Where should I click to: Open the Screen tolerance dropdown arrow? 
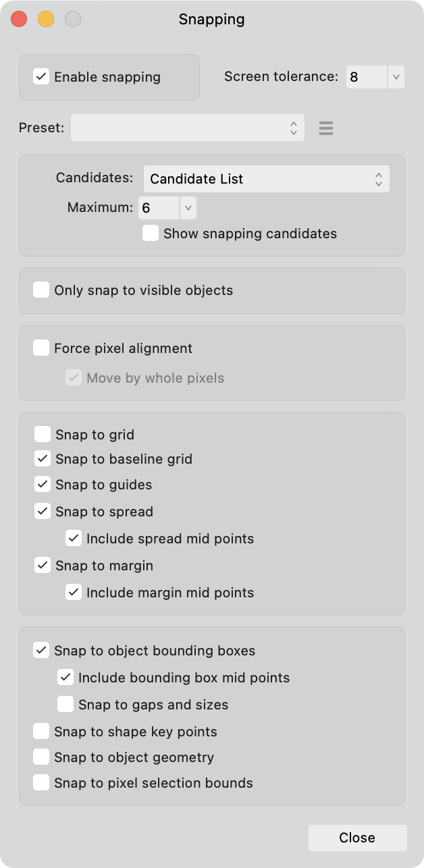click(x=396, y=77)
